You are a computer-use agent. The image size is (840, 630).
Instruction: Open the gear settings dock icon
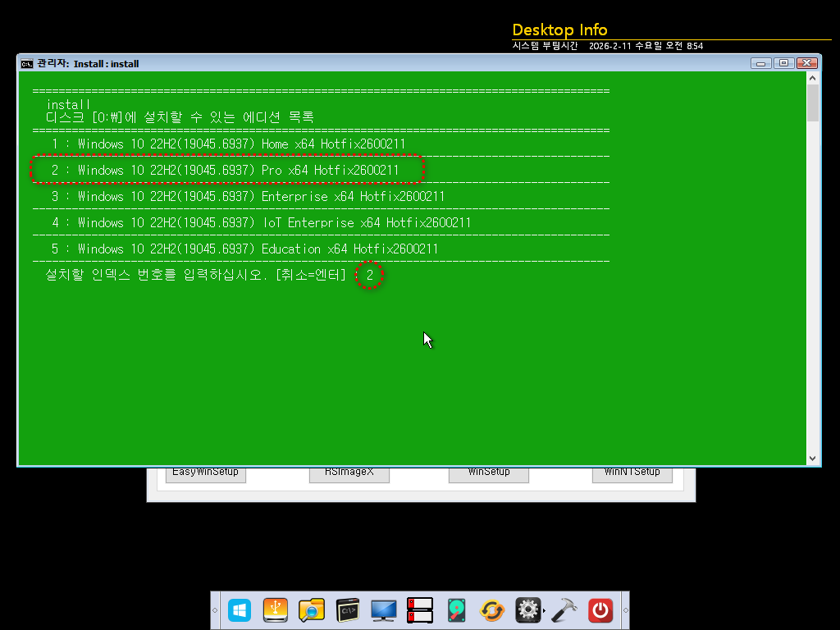click(527, 610)
